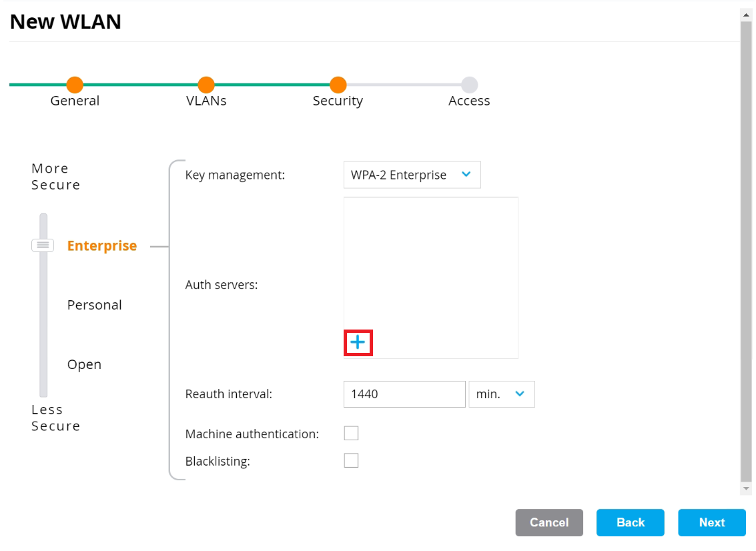Image resolution: width=756 pixels, height=551 pixels.
Task: Enable the Blacklisting checkbox
Action: coord(351,460)
